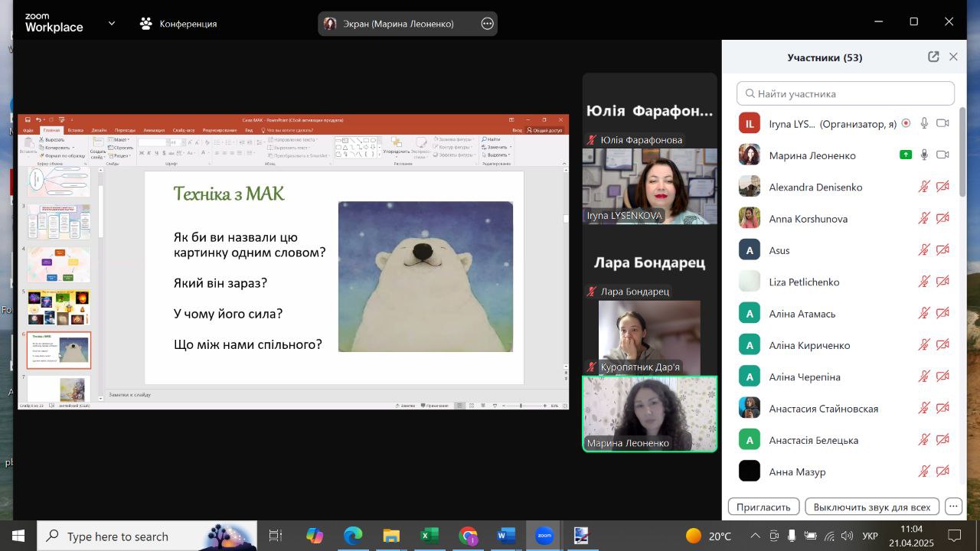Screen dimensions: 980x551
Task: Click the Zoom taskbar icon
Action: 544,536
